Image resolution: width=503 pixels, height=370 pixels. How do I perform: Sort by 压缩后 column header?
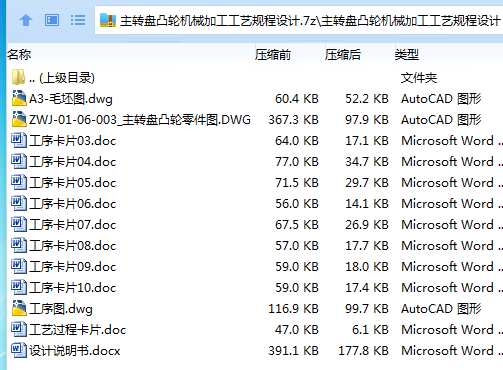(x=343, y=54)
